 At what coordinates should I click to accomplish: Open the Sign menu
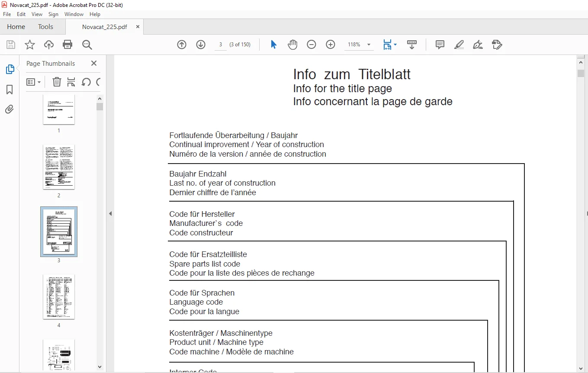[x=53, y=14]
